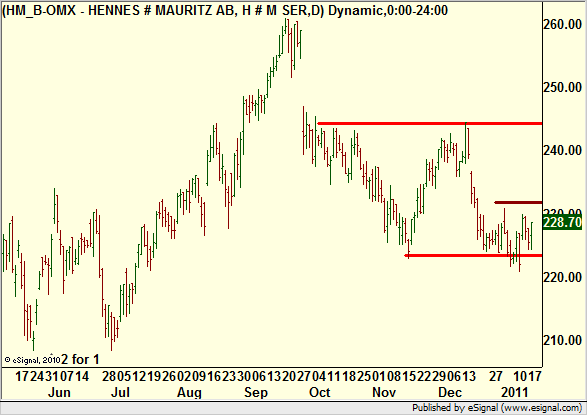Select the 260.00 price axis label
The image size is (587, 415).
click(x=562, y=24)
